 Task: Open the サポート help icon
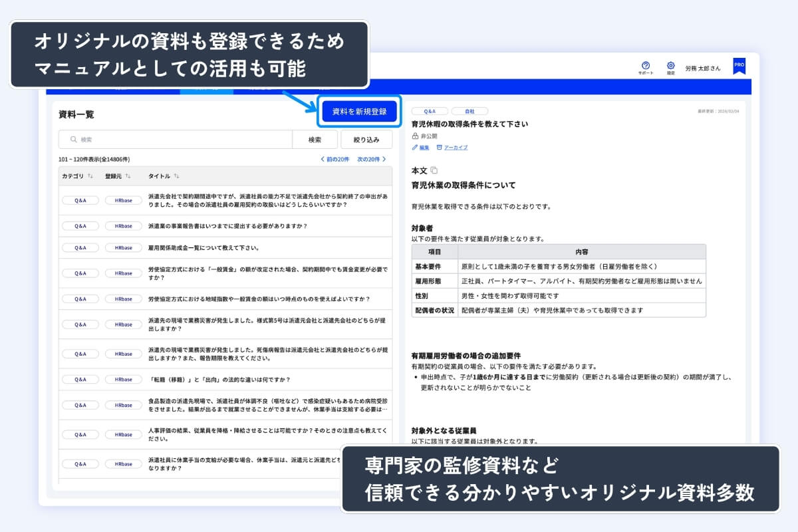coord(645,65)
